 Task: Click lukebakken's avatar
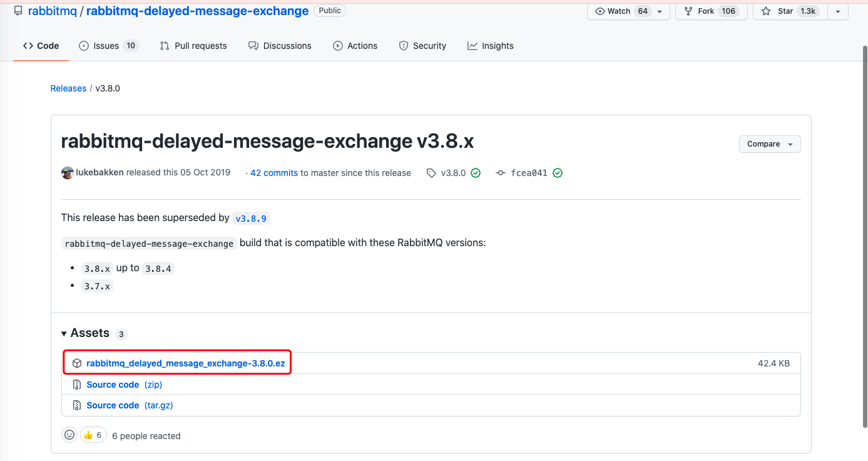point(68,173)
